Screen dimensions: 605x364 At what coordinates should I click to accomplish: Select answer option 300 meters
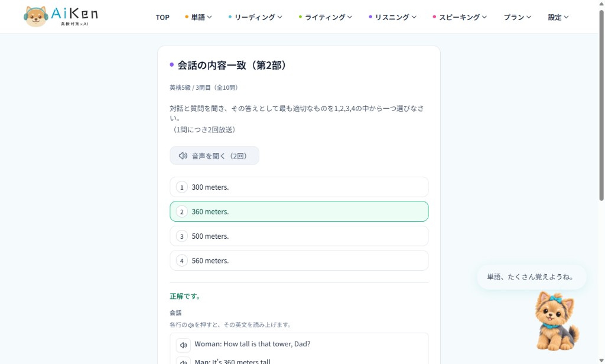coord(299,187)
